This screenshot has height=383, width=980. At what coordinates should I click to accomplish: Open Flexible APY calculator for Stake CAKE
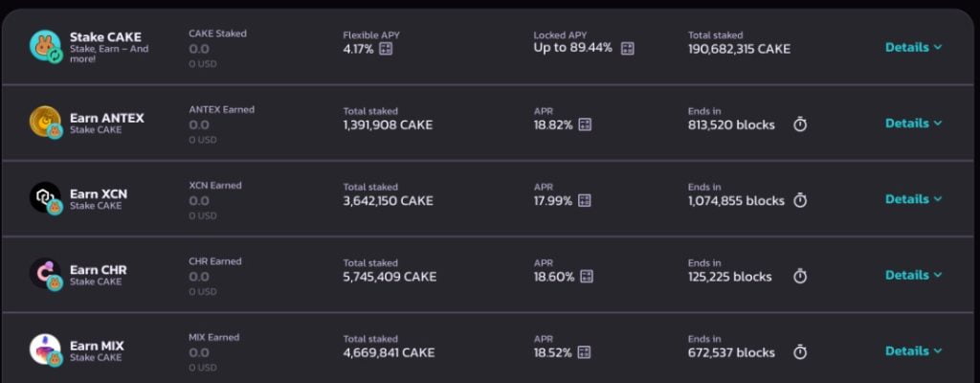coord(386,49)
